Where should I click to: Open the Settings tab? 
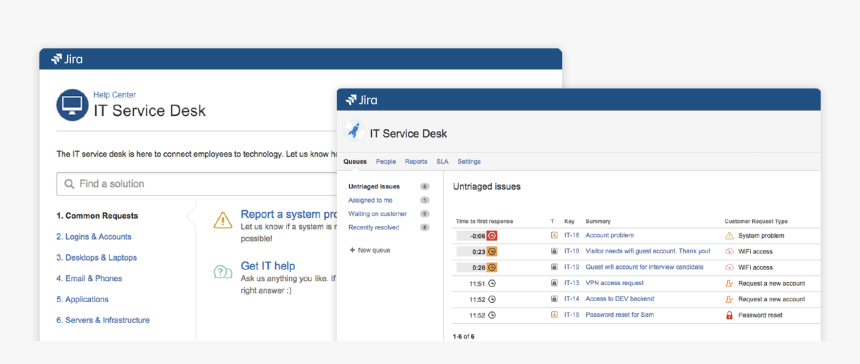point(469,162)
